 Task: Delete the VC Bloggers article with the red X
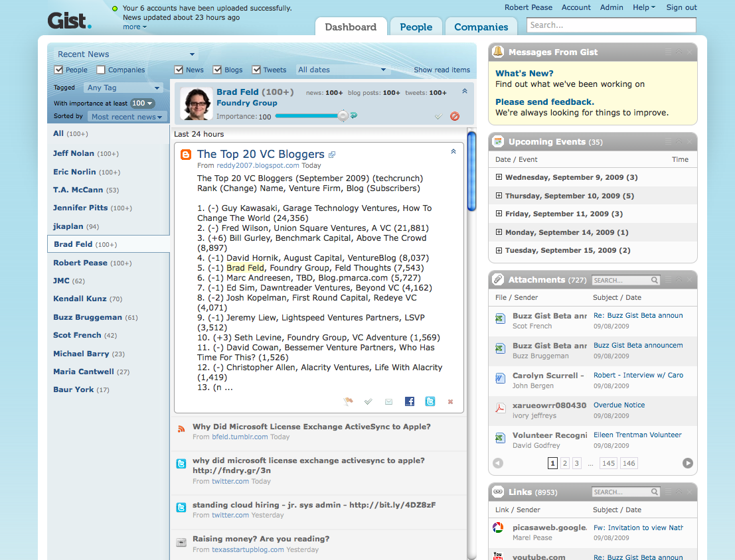(x=450, y=401)
